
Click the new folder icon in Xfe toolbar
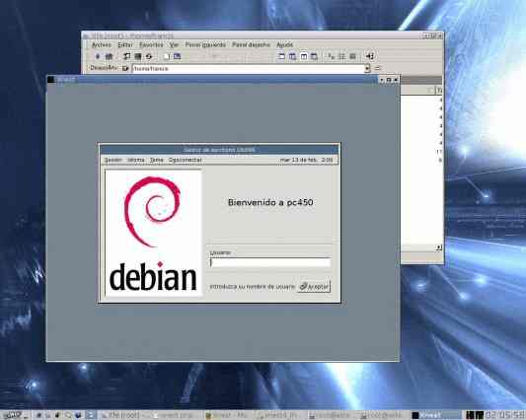(x=177, y=56)
